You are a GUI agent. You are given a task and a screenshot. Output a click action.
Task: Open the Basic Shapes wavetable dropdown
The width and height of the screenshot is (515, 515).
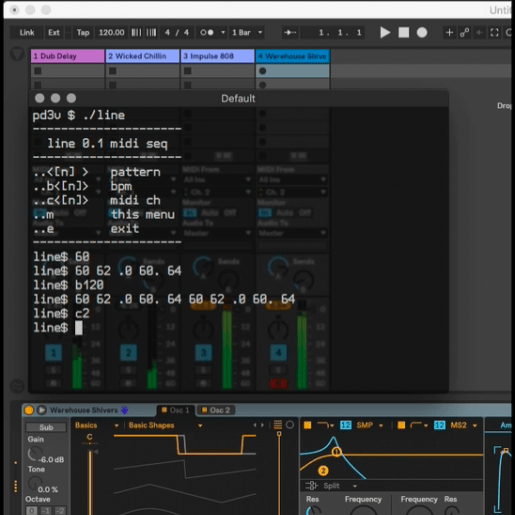[165, 425]
